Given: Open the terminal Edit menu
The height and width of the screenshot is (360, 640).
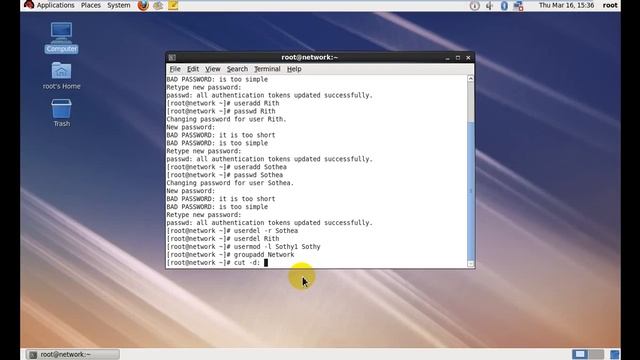Looking at the screenshot, I should 193,69.
